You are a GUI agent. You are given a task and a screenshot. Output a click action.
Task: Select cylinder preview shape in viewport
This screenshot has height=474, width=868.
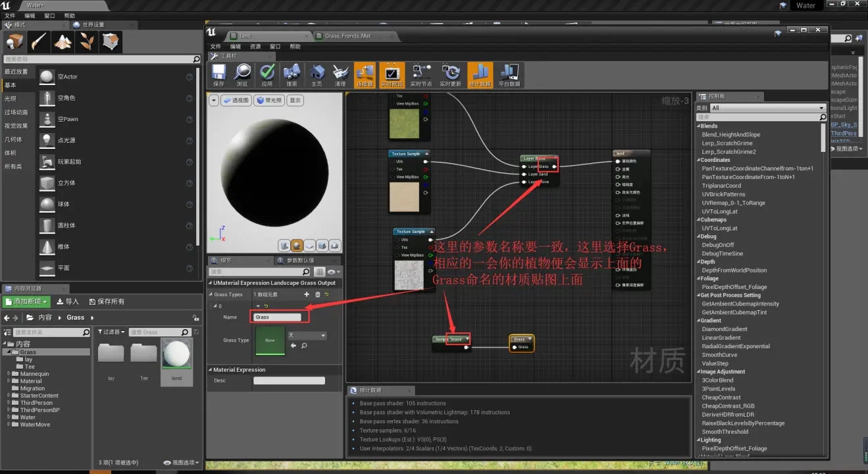click(x=284, y=246)
